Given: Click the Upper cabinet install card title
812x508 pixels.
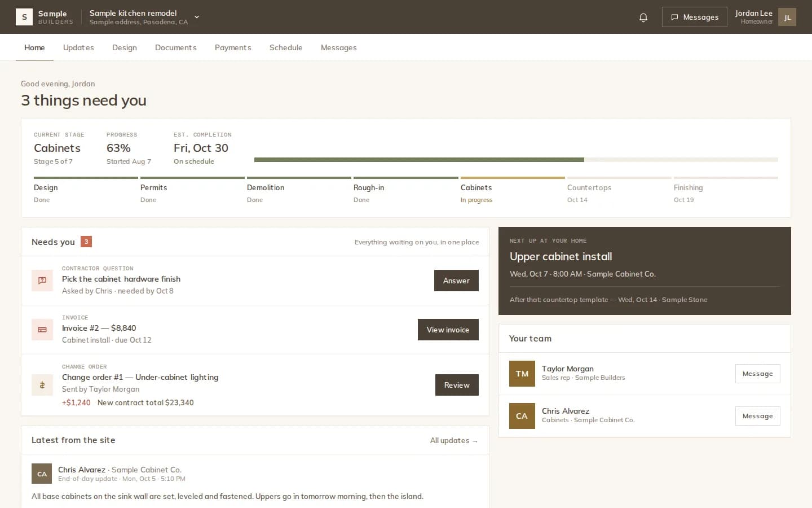Looking at the screenshot, I should tap(561, 256).
